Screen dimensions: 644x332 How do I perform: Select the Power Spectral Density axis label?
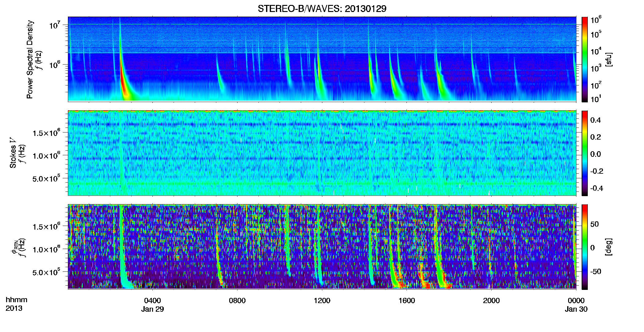pos(30,59)
